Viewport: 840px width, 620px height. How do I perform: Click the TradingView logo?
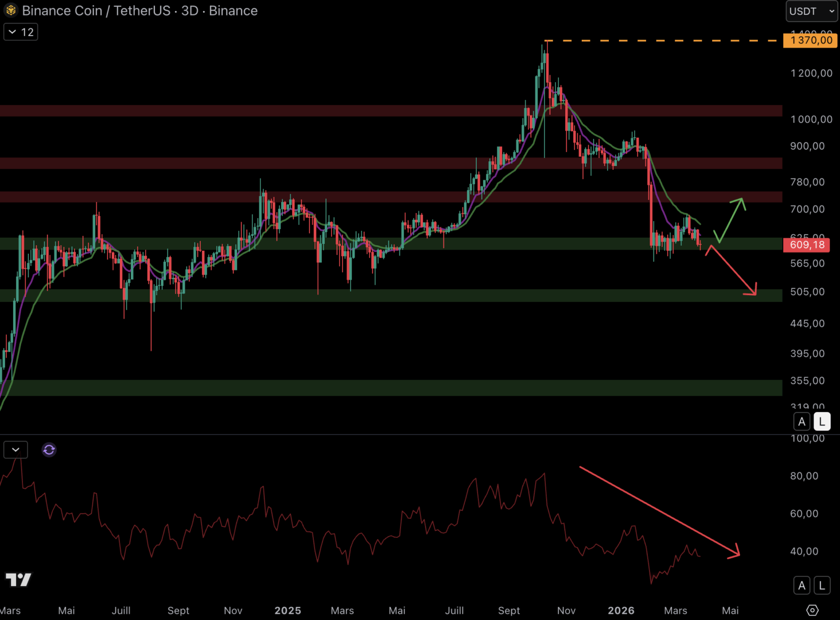18,580
